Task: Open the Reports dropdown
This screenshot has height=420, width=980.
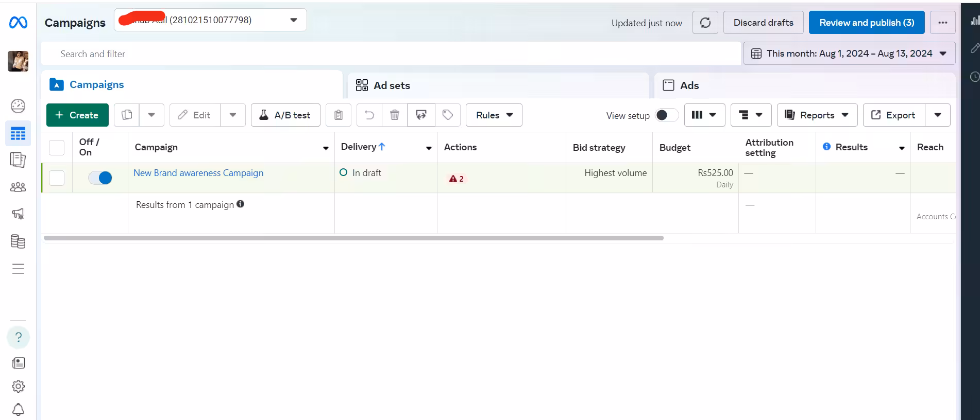Action: 817,115
